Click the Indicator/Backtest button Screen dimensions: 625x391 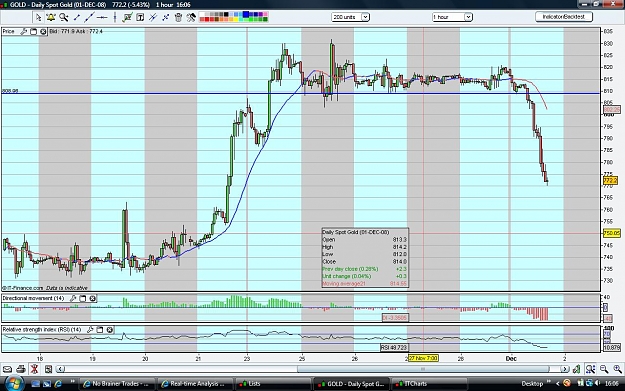click(564, 17)
